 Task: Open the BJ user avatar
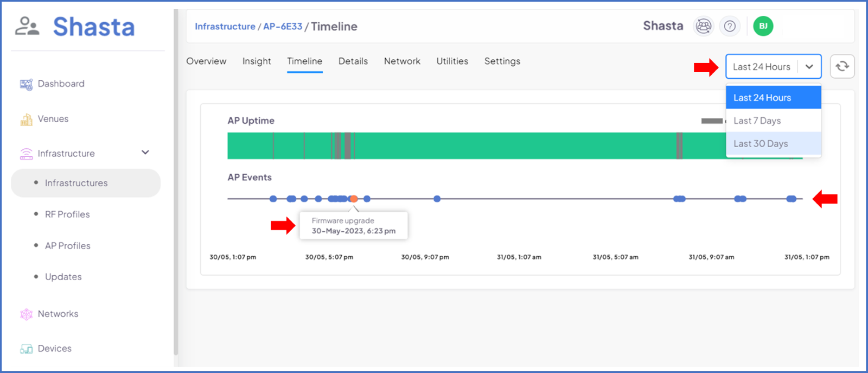coord(763,26)
